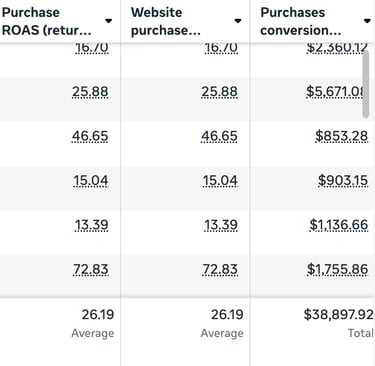This screenshot has width=375, height=366.
Task: Click the 46.65 Purchase ROAS value
Action: pyautogui.click(x=90, y=136)
